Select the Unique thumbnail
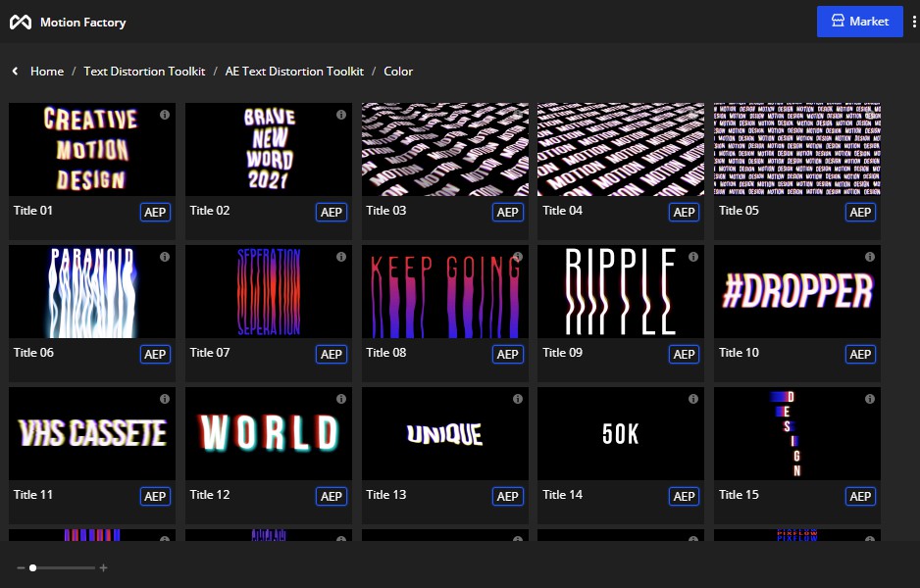The width and height of the screenshot is (920, 588). [445, 434]
